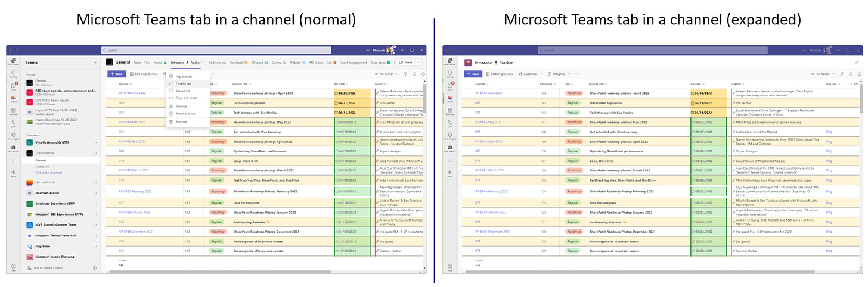Open All Items view dropdown in expanded window
868x287 pixels.
point(823,74)
